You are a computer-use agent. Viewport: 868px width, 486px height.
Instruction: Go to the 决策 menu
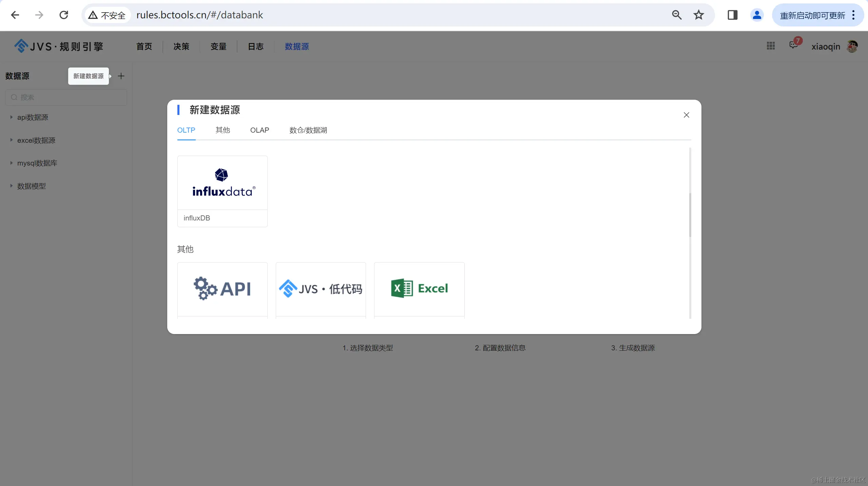click(x=181, y=46)
